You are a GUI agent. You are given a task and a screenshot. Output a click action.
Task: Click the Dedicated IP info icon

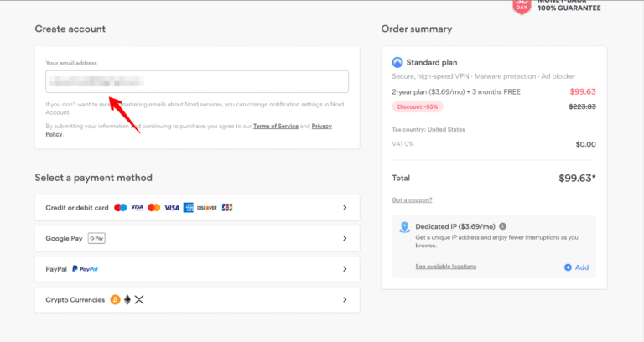tap(503, 226)
